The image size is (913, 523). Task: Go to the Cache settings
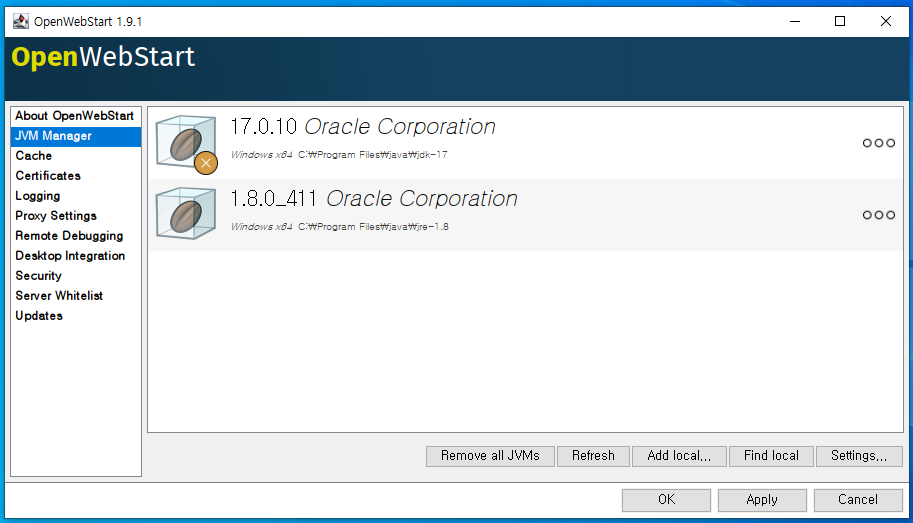point(76,156)
